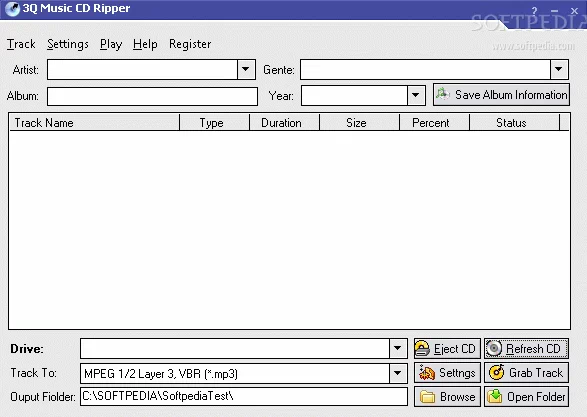The image size is (587, 417).
Task: Close the CD Ripper window
Action: pyautogui.click(x=574, y=11)
